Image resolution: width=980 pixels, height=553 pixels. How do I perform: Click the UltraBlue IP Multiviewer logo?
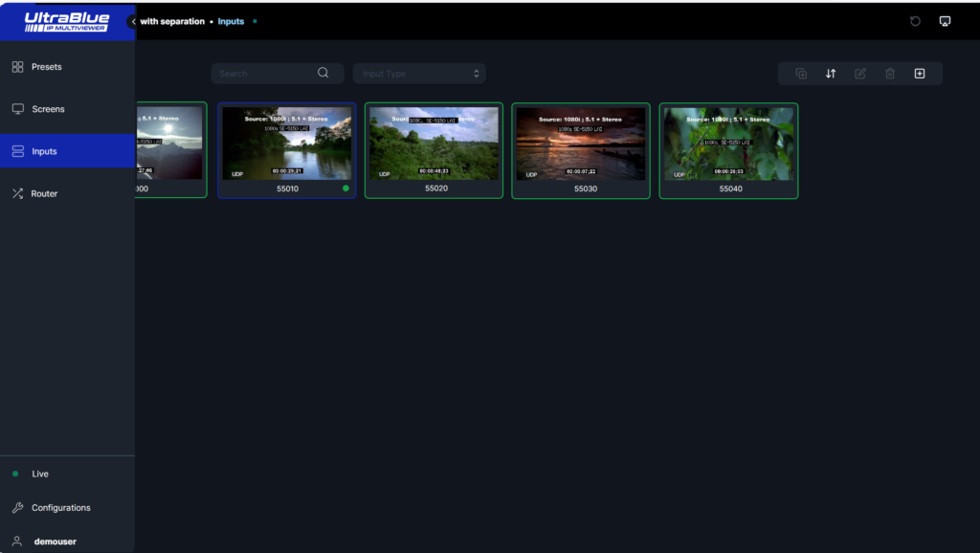point(67,22)
